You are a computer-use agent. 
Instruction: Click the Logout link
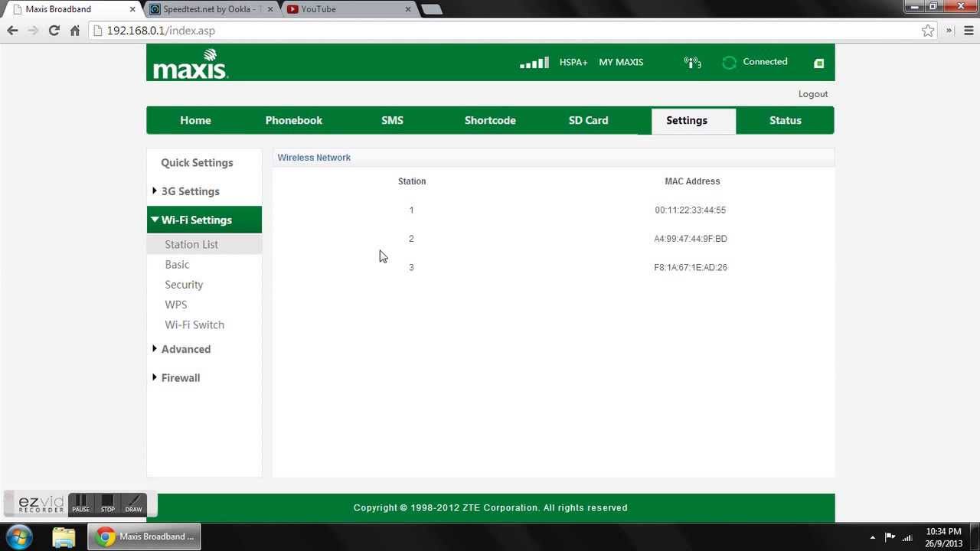point(813,94)
